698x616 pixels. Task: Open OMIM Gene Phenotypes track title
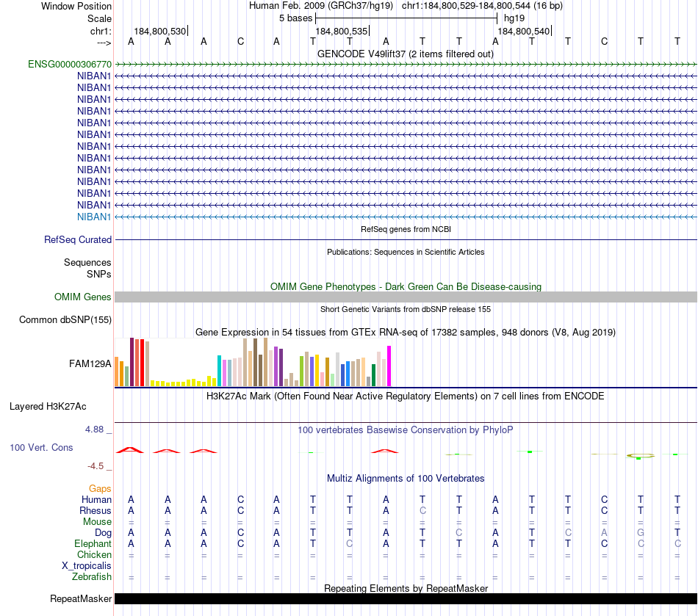click(x=406, y=287)
